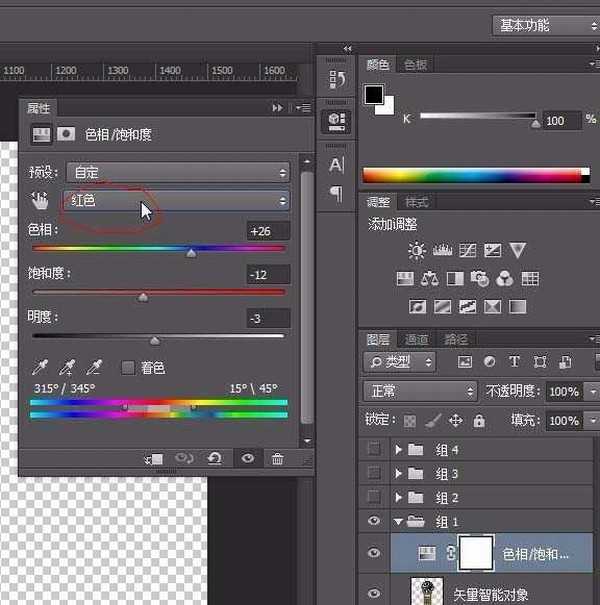600x605 pixels.
Task: Expand the 组 3 layer group
Action: tap(399, 473)
